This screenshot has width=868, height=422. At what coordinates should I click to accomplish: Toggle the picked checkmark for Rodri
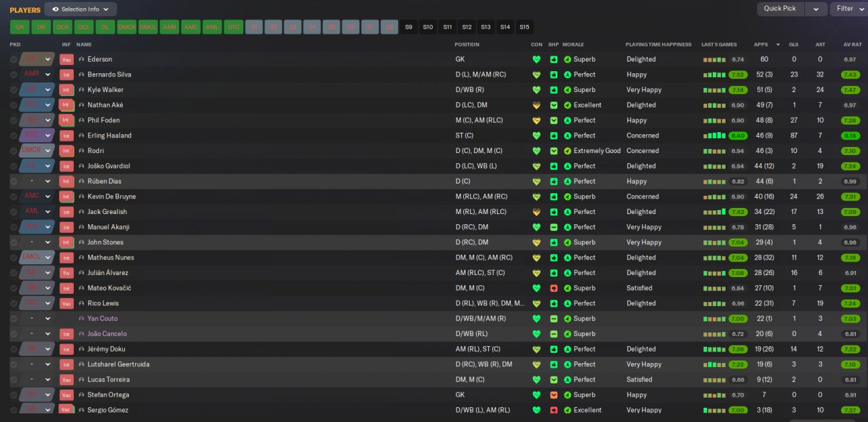point(14,151)
